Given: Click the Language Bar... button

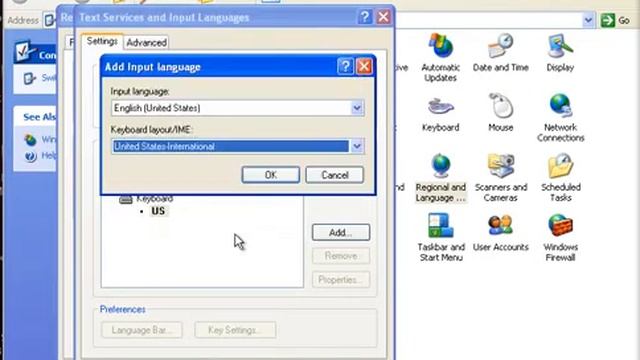Looking at the screenshot, I should [x=142, y=330].
